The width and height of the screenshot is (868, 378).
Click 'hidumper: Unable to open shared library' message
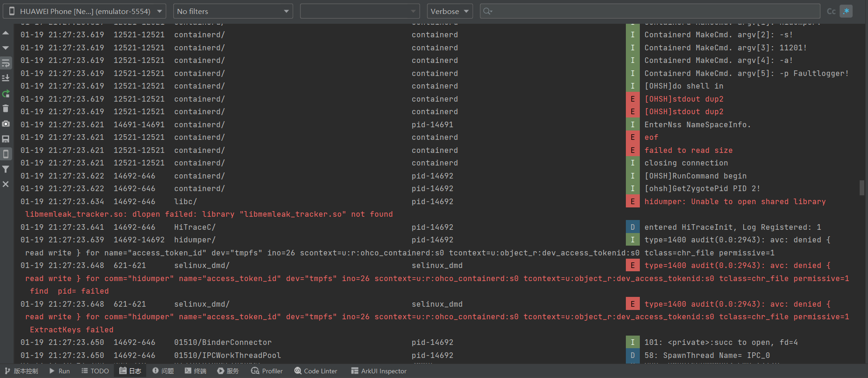click(x=735, y=201)
